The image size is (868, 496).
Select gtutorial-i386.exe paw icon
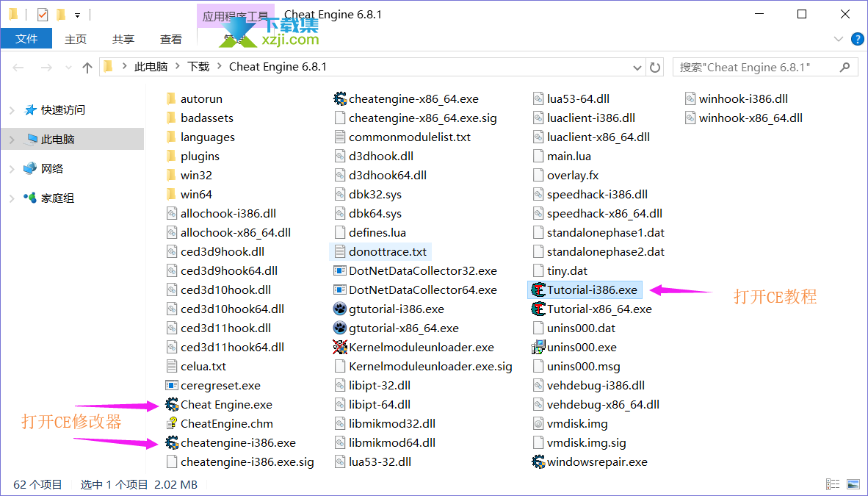pyautogui.click(x=340, y=309)
